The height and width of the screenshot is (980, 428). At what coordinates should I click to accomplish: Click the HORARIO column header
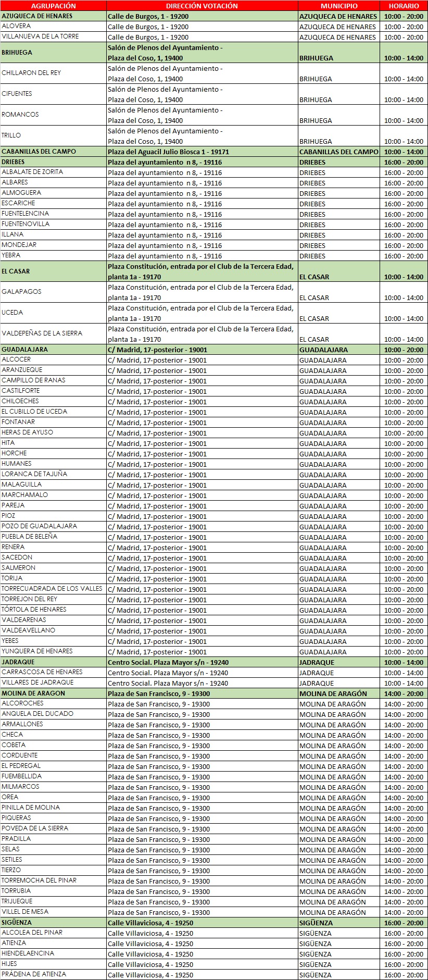click(x=404, y=6)
